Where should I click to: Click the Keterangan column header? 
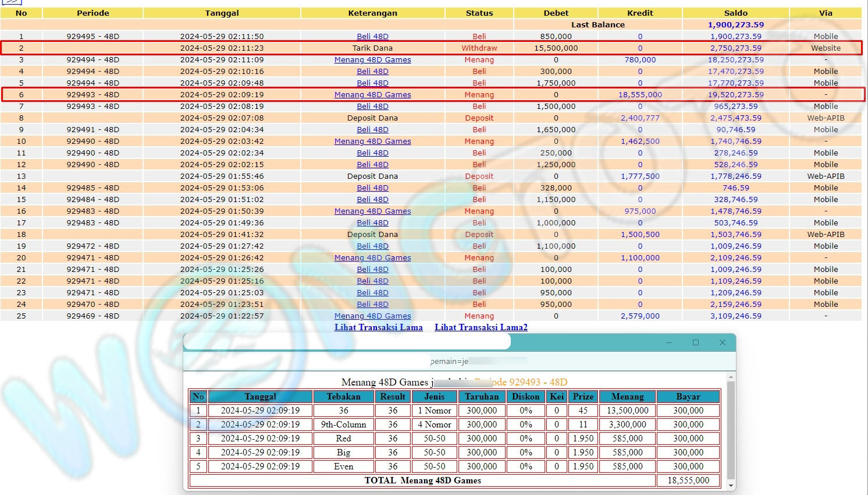[x=372, y=13]
